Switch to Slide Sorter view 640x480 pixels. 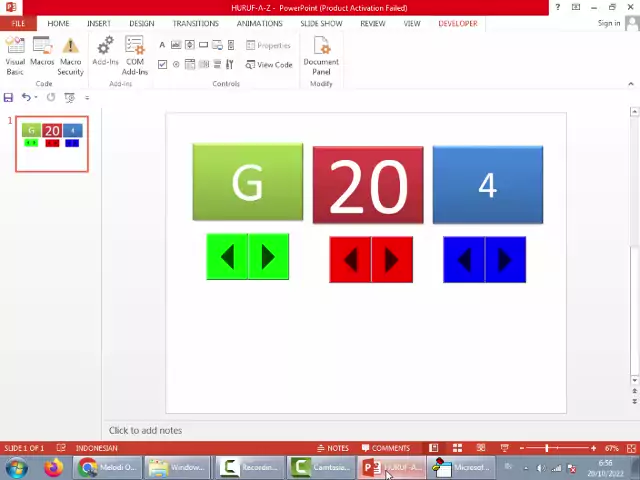coord(457,448)
